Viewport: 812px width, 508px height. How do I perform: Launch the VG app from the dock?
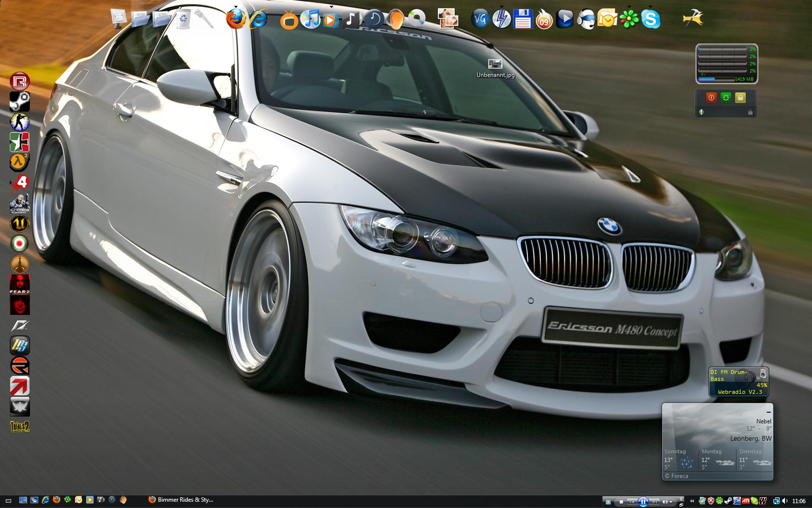click(x=480, y=19)
